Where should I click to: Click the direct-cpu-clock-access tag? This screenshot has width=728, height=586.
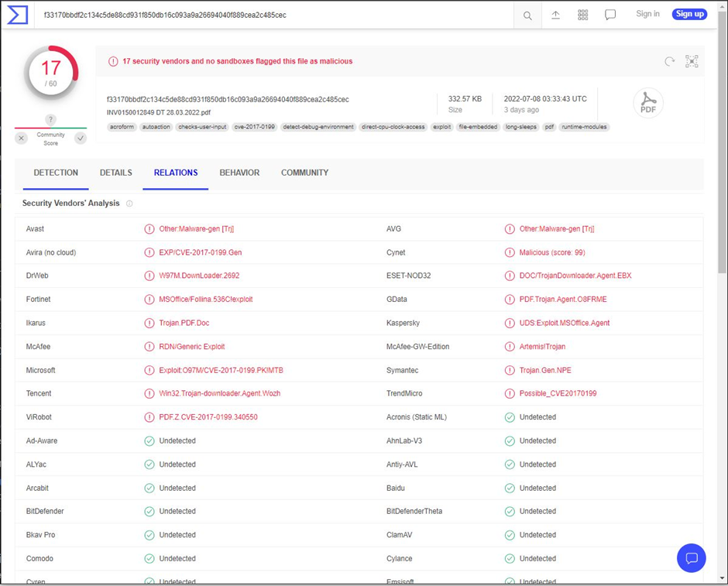(393, 127)
